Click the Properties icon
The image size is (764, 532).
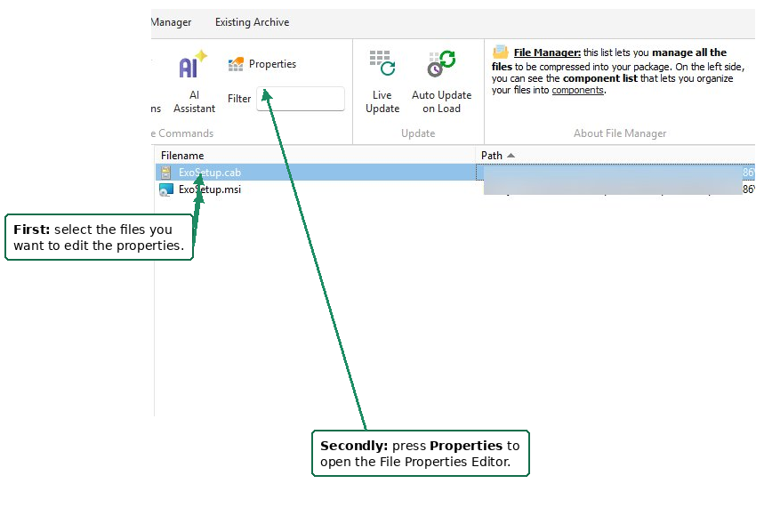click(236, 63)
